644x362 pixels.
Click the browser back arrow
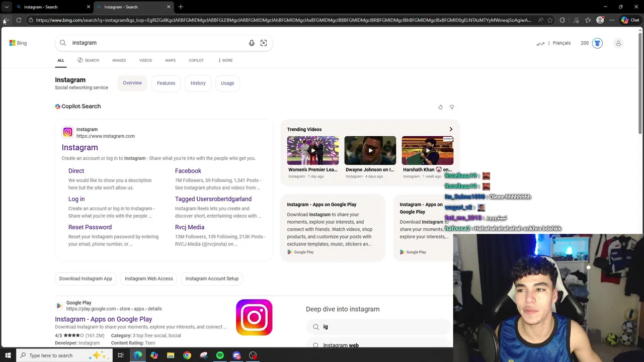(6, 20)
